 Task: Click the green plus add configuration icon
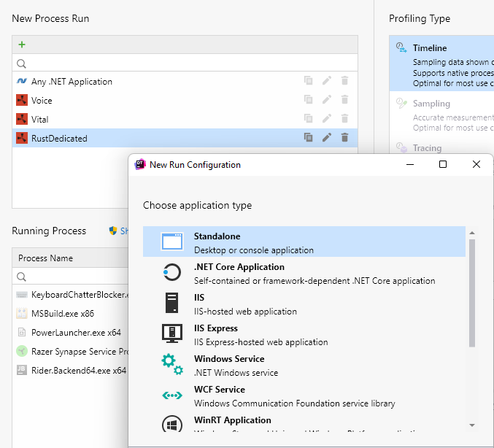(x=22, y=45)
